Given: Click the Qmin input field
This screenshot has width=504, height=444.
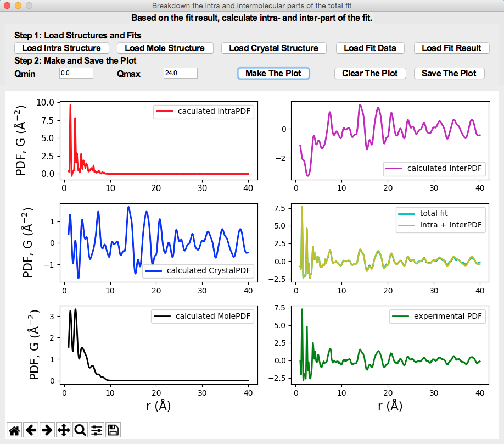Looking at the screenshot, I should click(x=76, y=73).
